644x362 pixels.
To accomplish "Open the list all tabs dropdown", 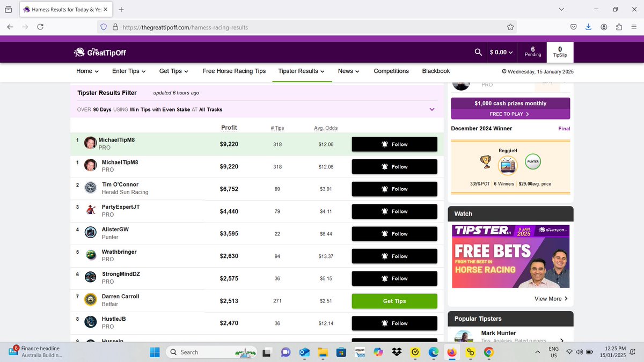I will 561,10.
